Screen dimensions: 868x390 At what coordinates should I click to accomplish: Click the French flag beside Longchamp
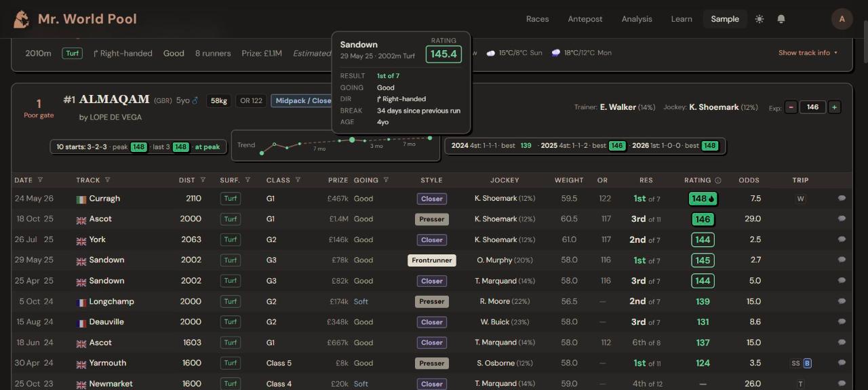pyautogui.click(x=81, y=302)
